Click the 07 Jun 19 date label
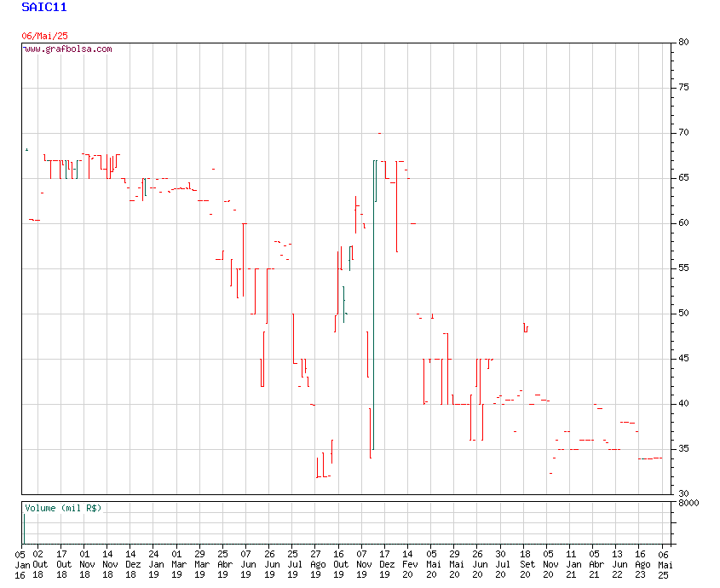This screenshot has width=720, height=588. pyautogui.click(x=247, y=565)
